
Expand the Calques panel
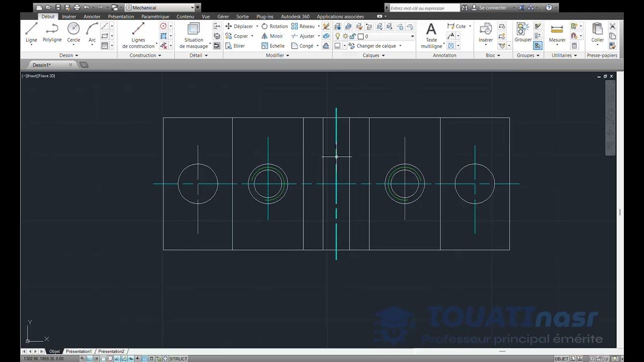click(x=374, y=55)
